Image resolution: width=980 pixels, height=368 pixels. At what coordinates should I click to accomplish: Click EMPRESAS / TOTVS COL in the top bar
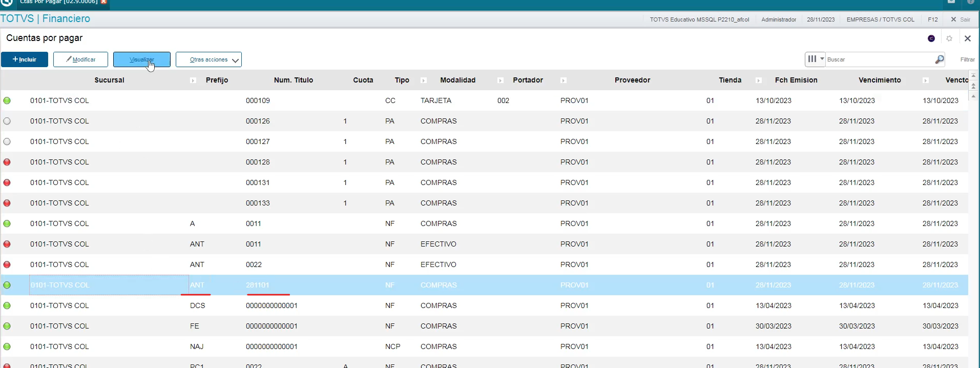click(x=880, y=19)
